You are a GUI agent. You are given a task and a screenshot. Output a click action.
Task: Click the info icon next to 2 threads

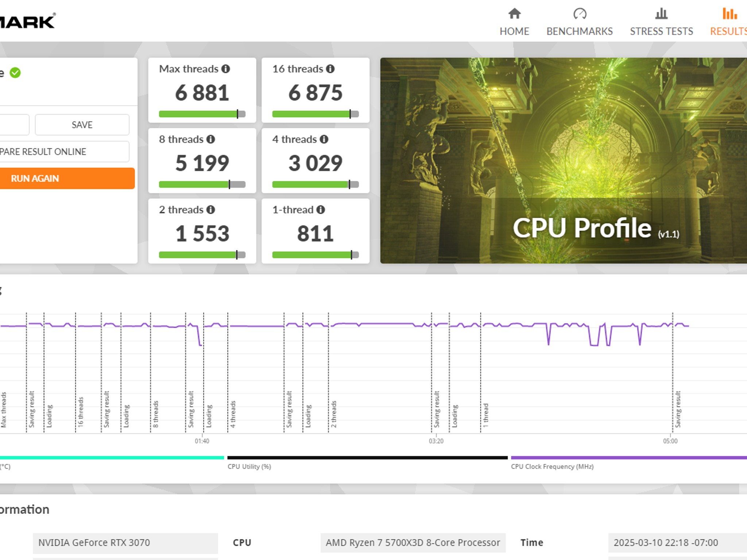211,210
